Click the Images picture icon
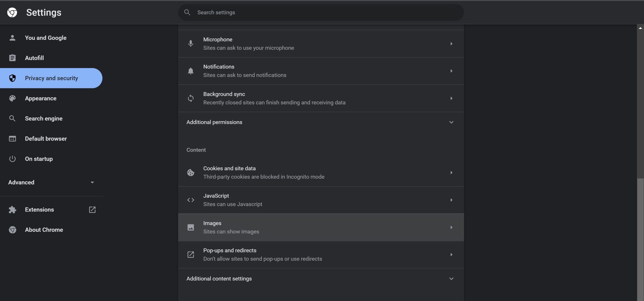644x301 pixels. [191, 228]
